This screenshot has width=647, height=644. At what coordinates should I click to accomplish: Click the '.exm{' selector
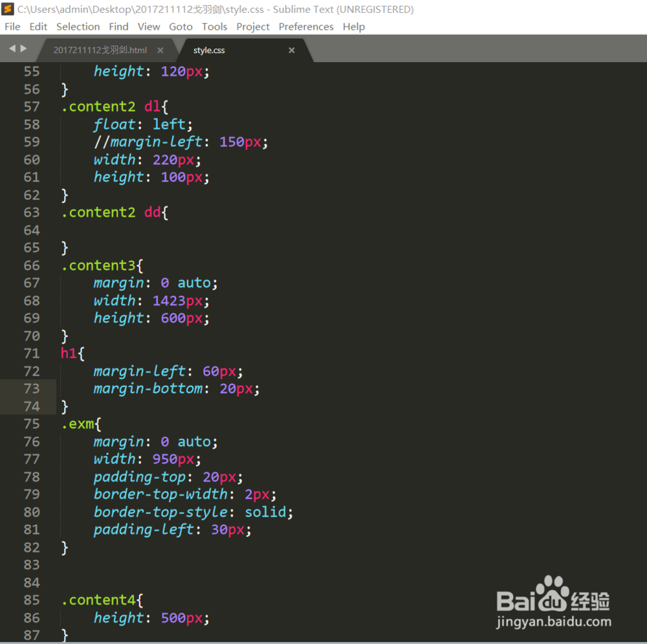(x=81, y=424)
